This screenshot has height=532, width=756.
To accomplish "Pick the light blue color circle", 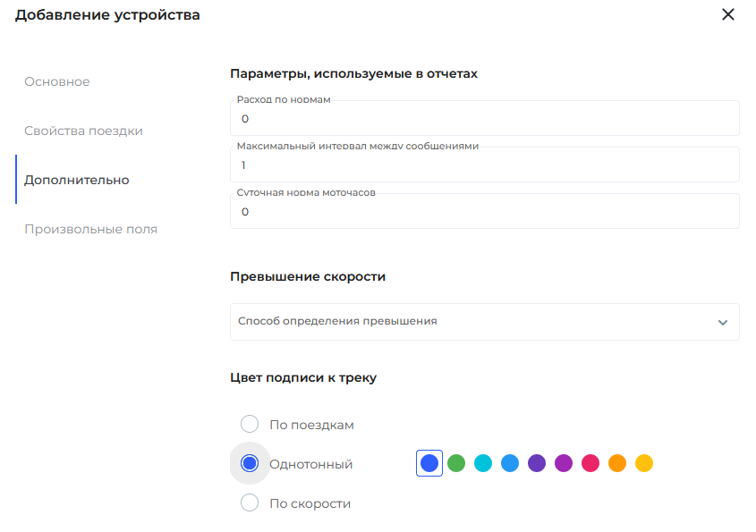I will tap(510, 463).
